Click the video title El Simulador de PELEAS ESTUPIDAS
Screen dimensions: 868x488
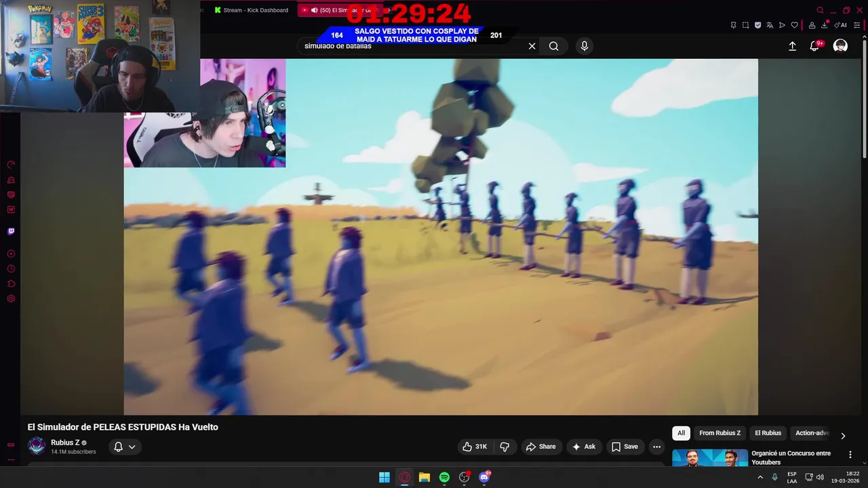pos(123,427)
